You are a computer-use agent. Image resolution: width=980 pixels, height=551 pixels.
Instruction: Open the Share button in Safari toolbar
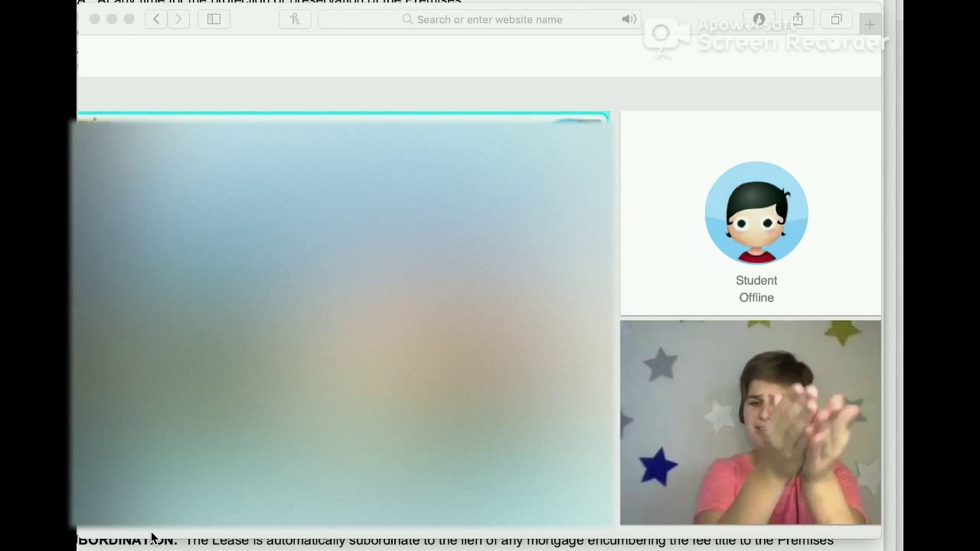798,19
